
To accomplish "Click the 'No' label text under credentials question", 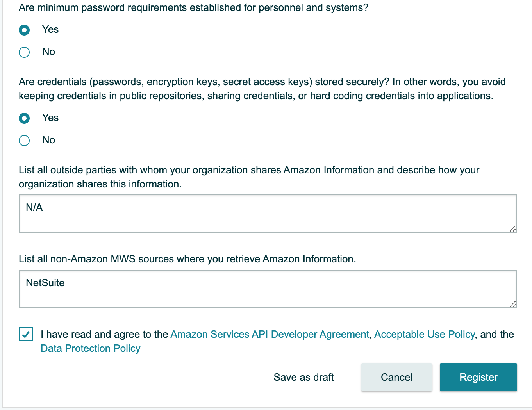I will [x=49, y=140].
